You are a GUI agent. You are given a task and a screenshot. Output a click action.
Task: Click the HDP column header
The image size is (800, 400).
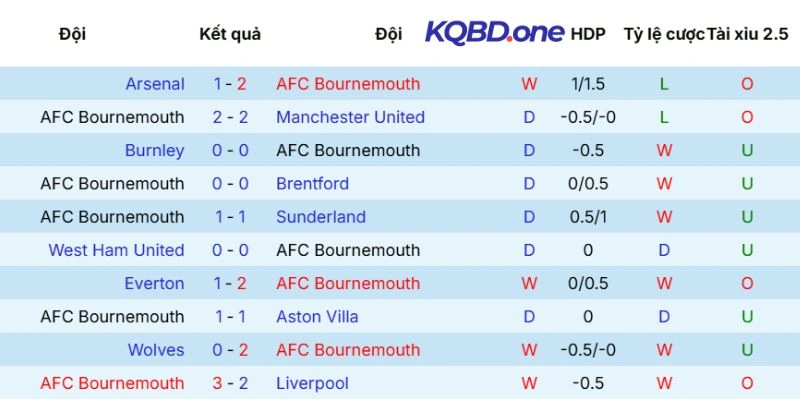[x=588, y=34]
